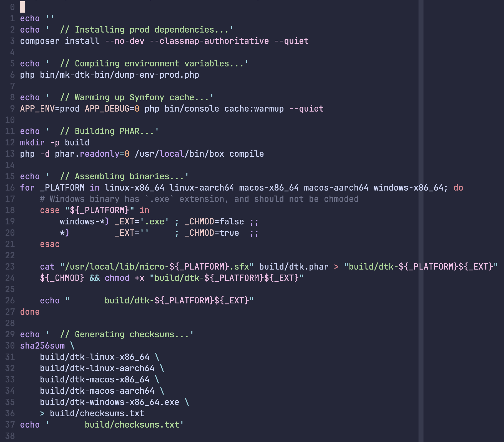
Task: Click the Windows binary comment line
Action: [199, 199]
